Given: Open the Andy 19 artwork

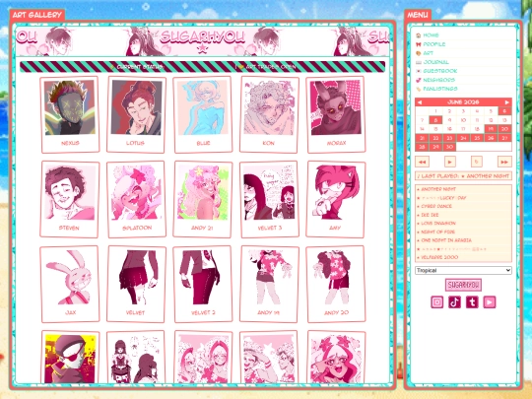Looking at the screenshot, I should click(x=269, y=284).
